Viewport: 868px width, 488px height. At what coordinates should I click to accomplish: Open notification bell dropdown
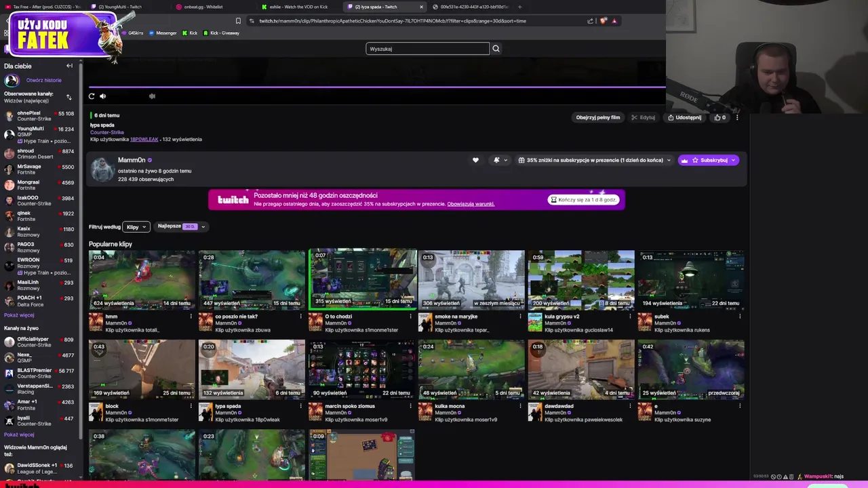pyautogui.click(x=500, y=161)
